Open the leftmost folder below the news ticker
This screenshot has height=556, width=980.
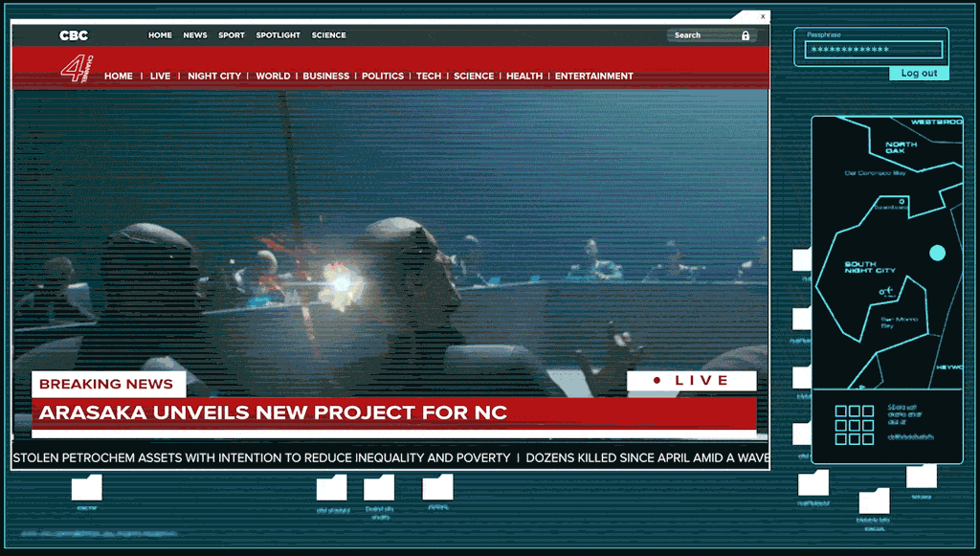(x=87, y=488)
